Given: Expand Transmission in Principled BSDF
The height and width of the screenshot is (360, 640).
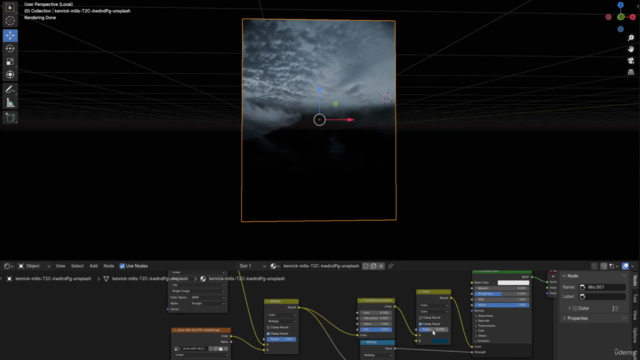Looking at the screenshot, I should click(486, 326).
